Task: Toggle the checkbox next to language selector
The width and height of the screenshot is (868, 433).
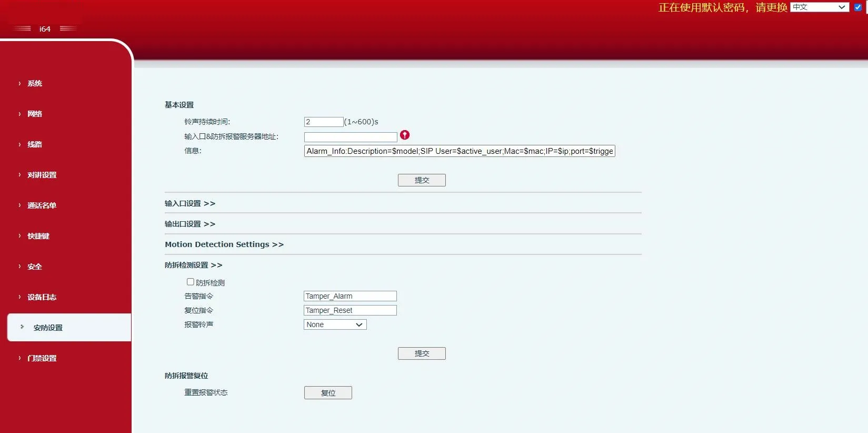Action: tap(857, 7)
